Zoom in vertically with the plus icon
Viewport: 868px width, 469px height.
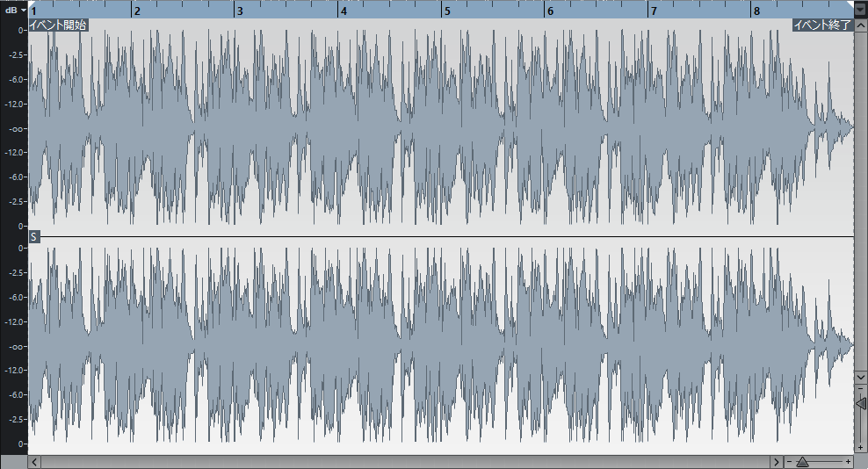(x=861, y=447)
